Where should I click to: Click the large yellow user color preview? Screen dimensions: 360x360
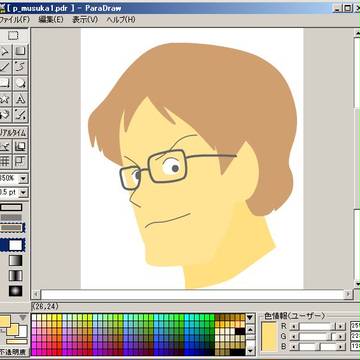click(x=269, y=337)
